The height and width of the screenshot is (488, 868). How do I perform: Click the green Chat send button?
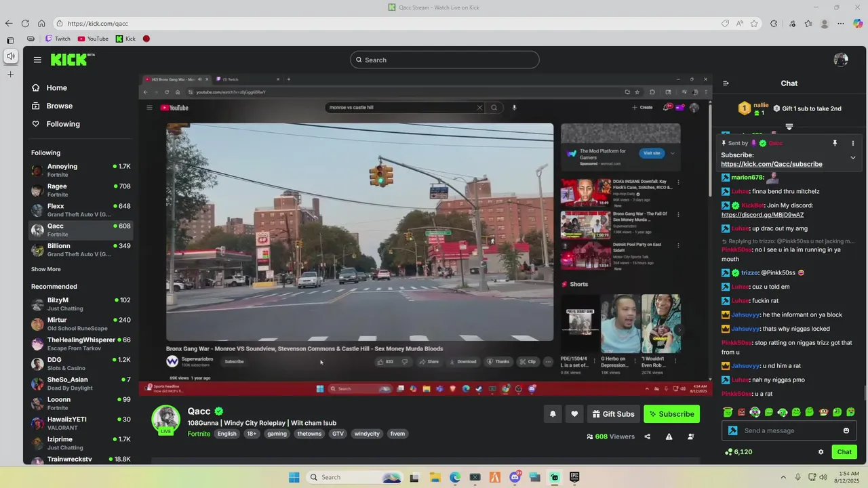(x=844, y=451)
